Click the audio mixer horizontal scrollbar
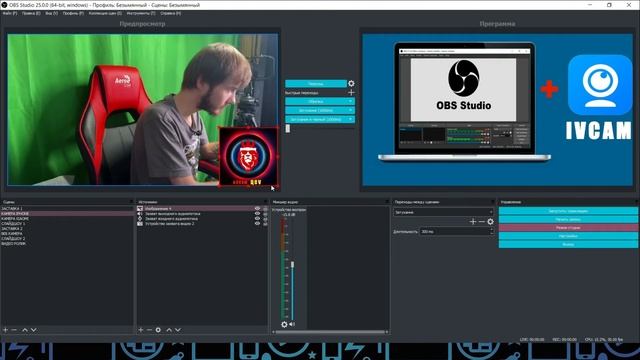640x360 pixels. point(330,332)
